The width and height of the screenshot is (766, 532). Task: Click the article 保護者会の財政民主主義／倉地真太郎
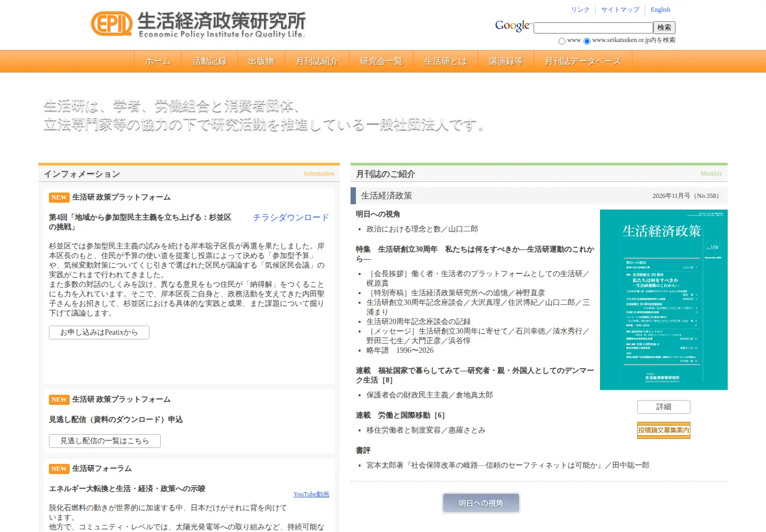(430, 395)
